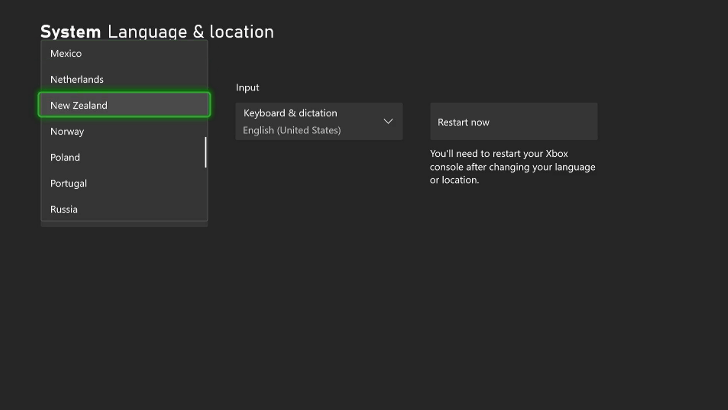
Task: Pick Norway from the location list
Action: tap(124, 131)
